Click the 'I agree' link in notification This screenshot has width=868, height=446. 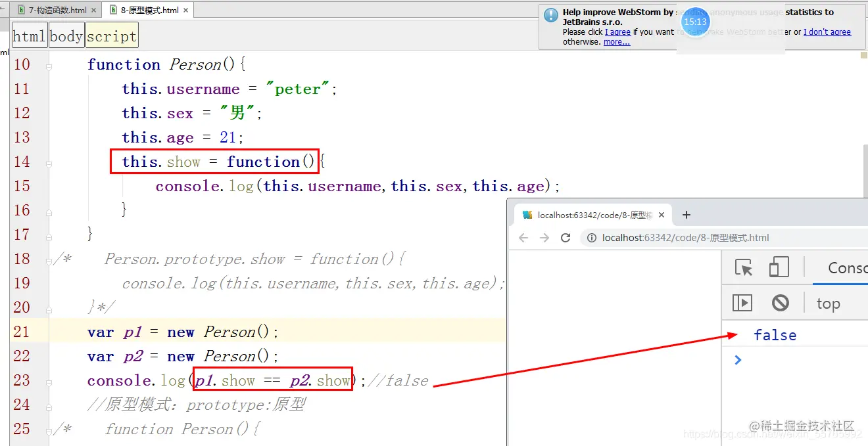[x=617, y=32]
